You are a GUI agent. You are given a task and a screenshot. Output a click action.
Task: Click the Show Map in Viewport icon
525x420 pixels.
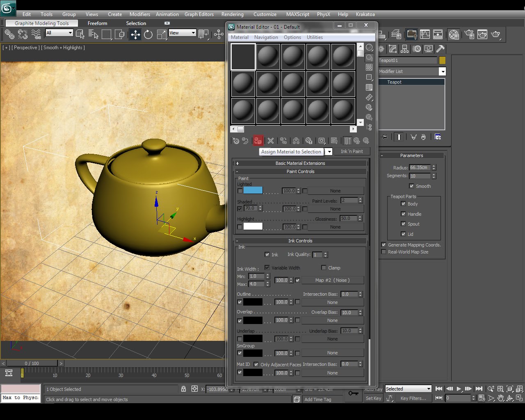(x=334, y=141)
